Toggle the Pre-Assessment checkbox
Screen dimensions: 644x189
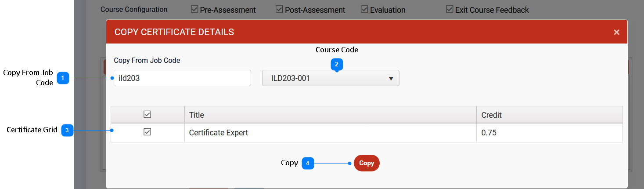point(195,9)
